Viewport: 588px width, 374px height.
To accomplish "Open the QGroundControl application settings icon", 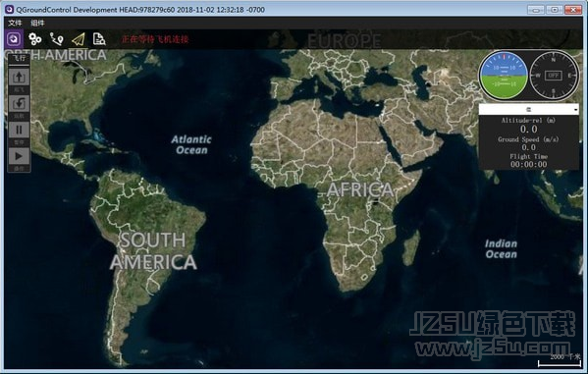I will [14, 39].
